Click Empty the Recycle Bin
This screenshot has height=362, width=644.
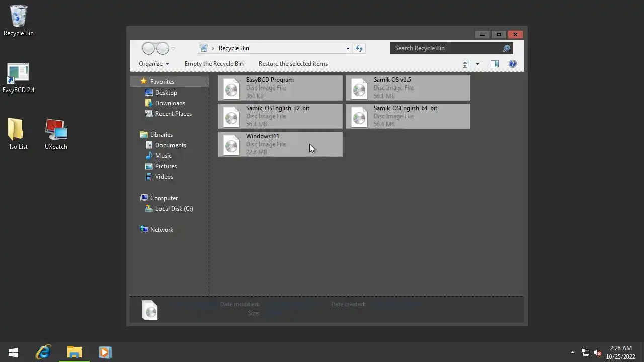(x=214, y=64)
